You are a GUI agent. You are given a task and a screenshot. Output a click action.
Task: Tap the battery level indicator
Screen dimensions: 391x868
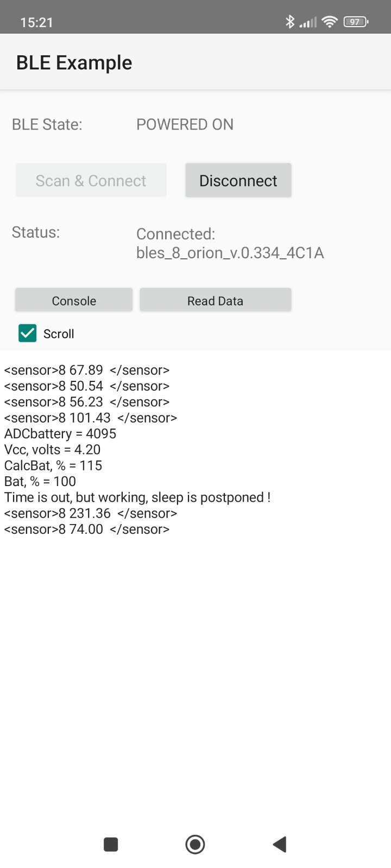(x=356, y=22)
